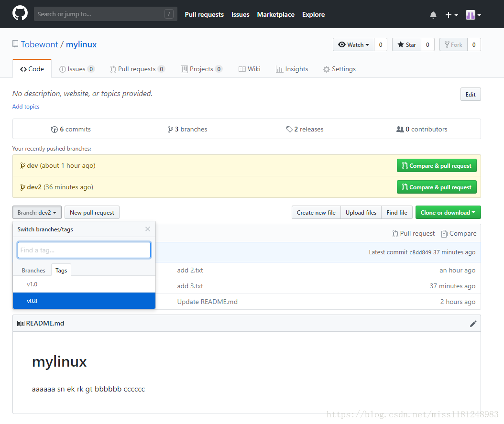Image resolution: width=504 pixels, height=424 pixels.
Task: Close the Switch branches/tags popup
Action: pos(148,229)
